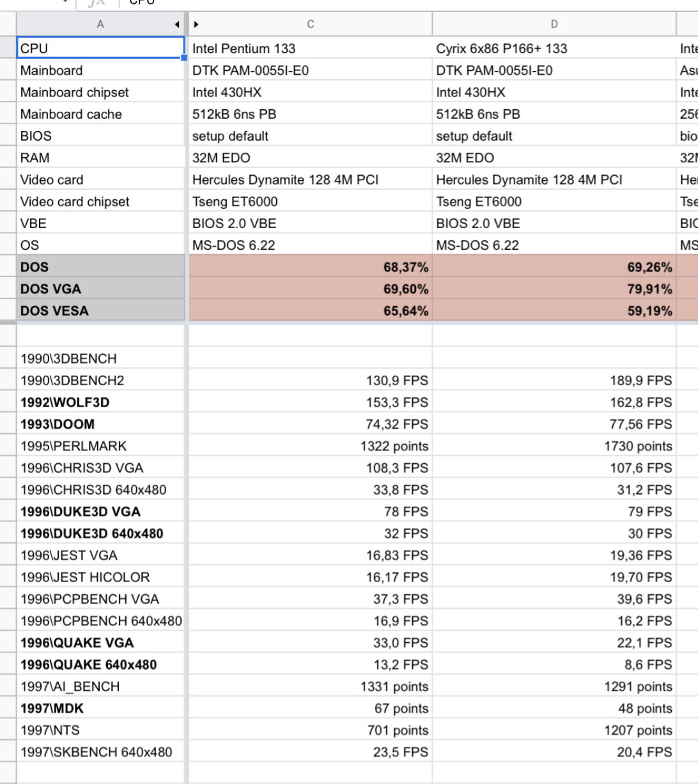The image size is (698, 784).
Task: Click the 1992\WOLF3D row label
Action: pyautogui.click(x=100, y=402)
